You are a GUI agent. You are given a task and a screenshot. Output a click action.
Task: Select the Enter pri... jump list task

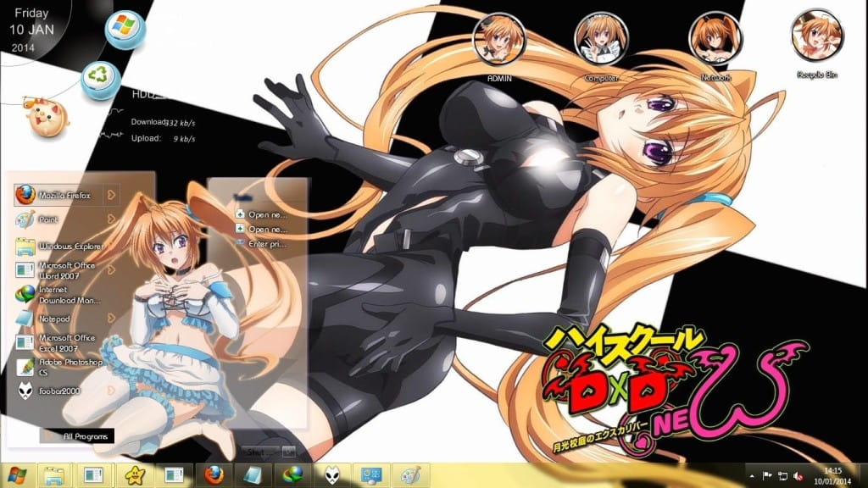[x=261, y=243]
